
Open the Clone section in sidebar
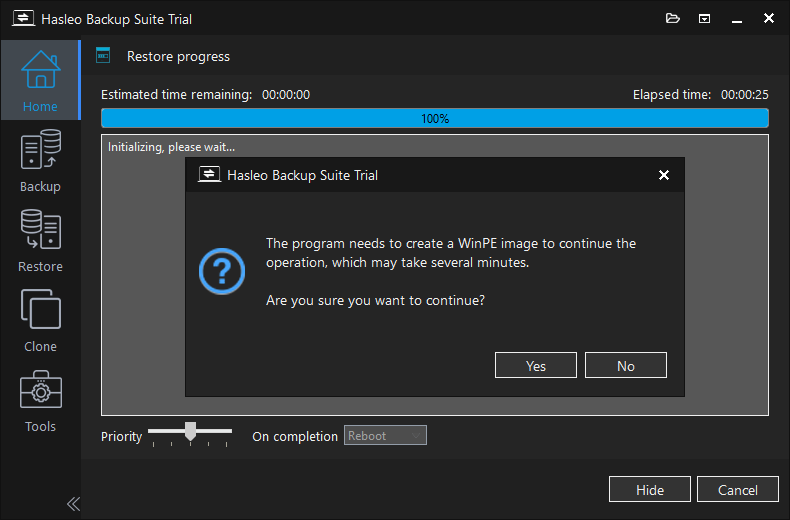coord(40,321)
